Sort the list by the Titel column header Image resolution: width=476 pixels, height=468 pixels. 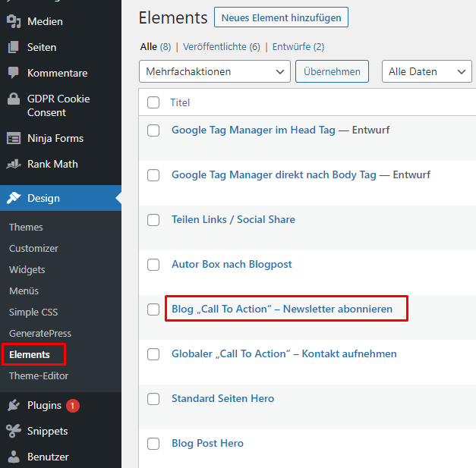180,102
